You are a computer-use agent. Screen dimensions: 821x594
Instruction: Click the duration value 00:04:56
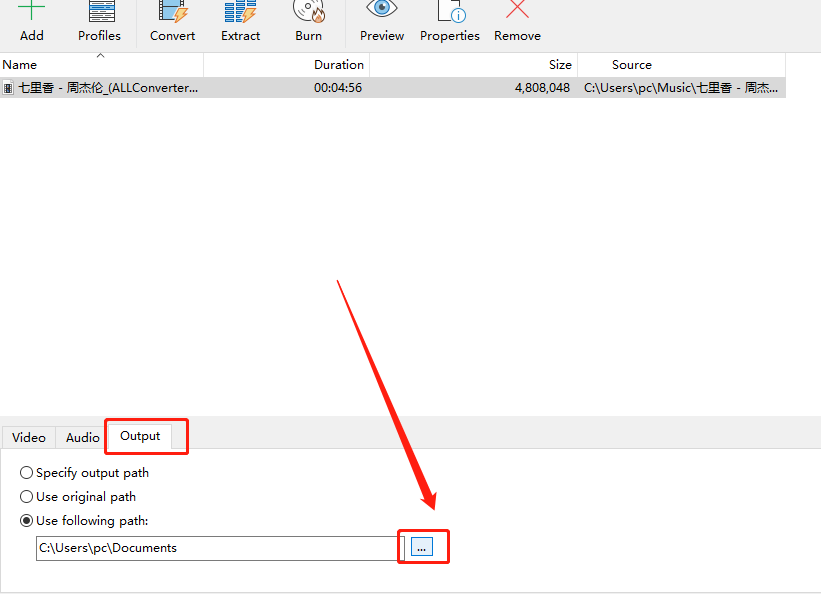[x=338, y=88]
